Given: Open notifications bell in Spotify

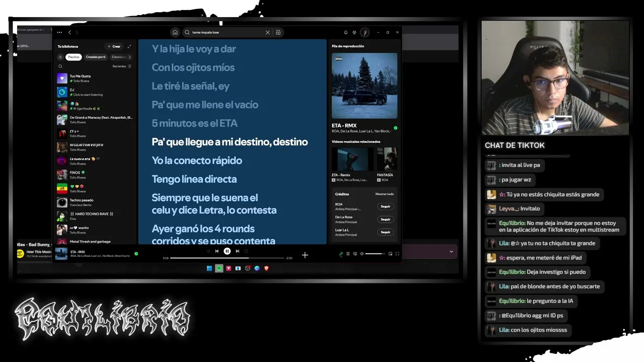Looking at the screenshot, I should (346, 32).
